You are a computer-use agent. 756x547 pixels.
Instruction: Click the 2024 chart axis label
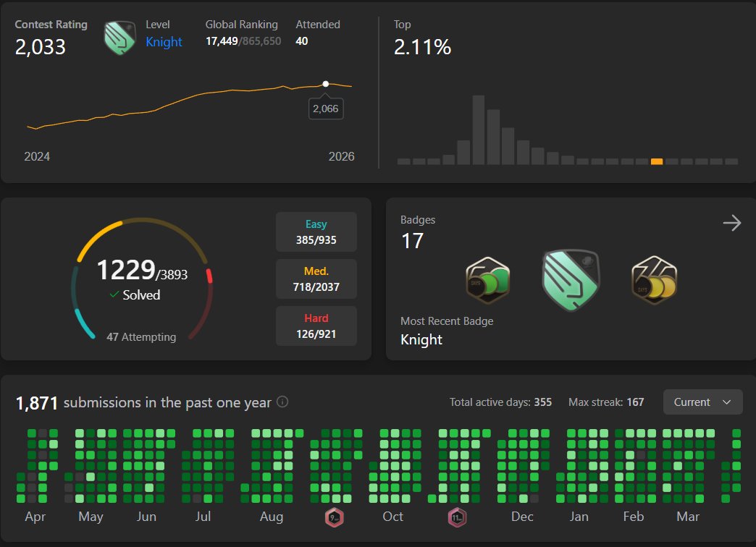[37, 156]
